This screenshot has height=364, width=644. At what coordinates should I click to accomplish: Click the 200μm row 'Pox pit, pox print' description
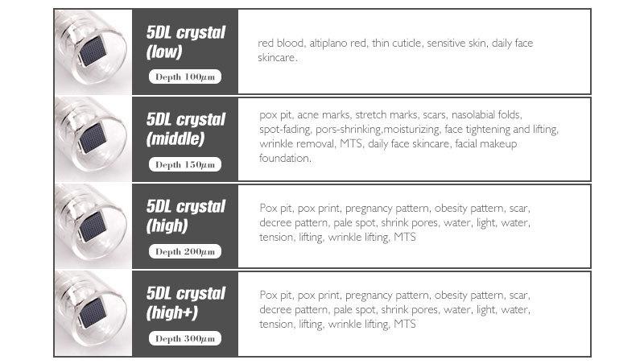(394, 223)
